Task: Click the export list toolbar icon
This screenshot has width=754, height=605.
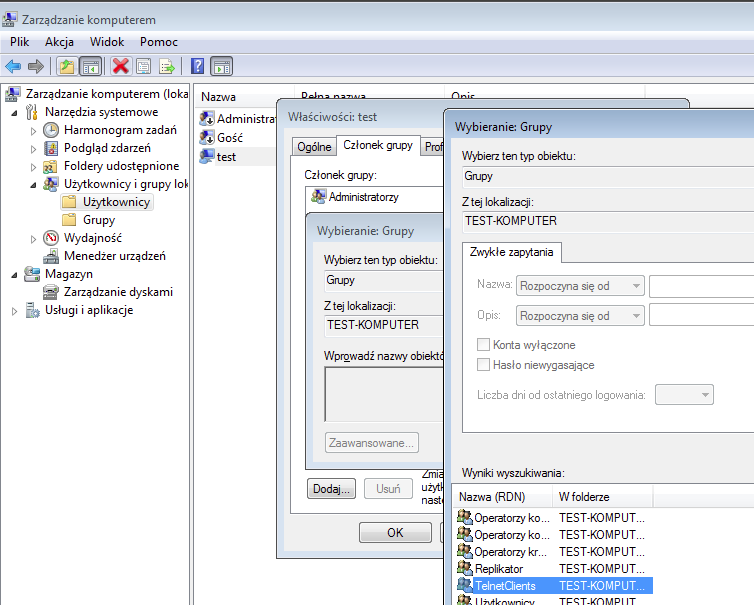Action: pyautogui.click(x=167, y=66)
